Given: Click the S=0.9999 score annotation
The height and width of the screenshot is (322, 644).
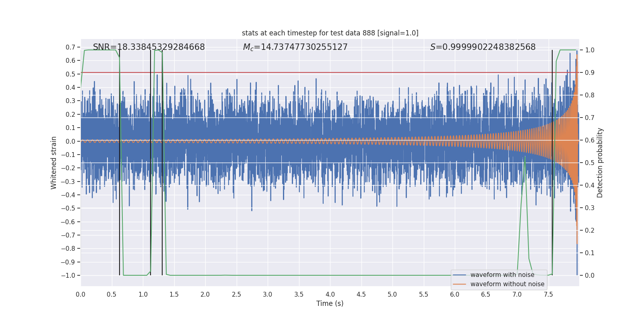Looking at the screenshot, I should pyautogui.click(x=483, y=47).
